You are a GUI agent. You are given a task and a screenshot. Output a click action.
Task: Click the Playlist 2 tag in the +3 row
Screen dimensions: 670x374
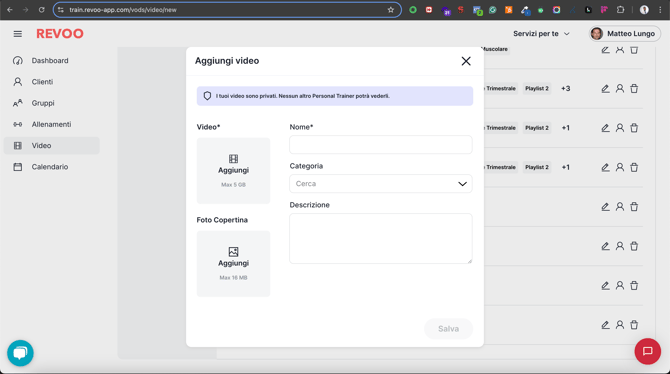click(x=537, y=88)
